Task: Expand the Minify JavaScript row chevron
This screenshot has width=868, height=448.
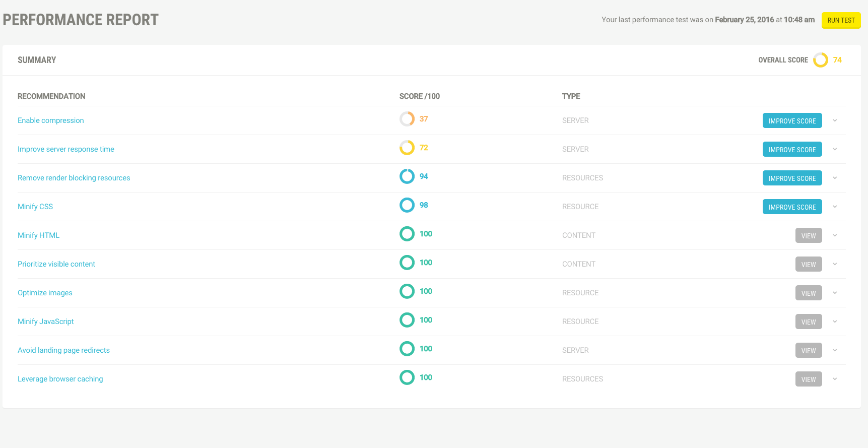Action: click(x=835, y=322)
